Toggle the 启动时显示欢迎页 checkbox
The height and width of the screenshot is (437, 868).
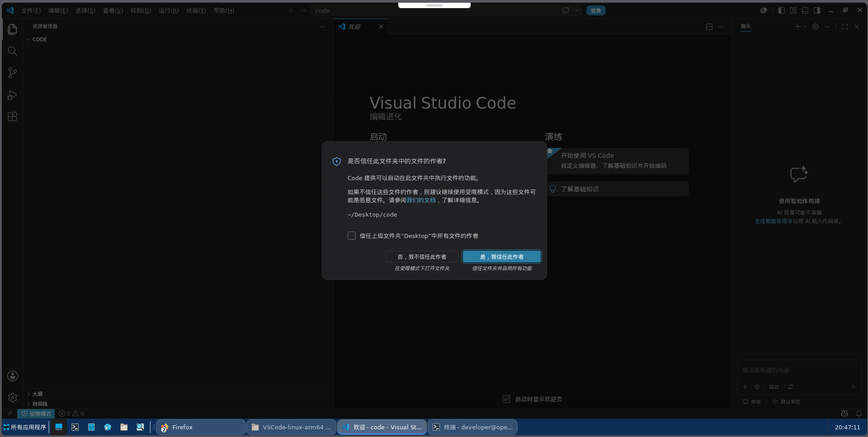point(506,399)
